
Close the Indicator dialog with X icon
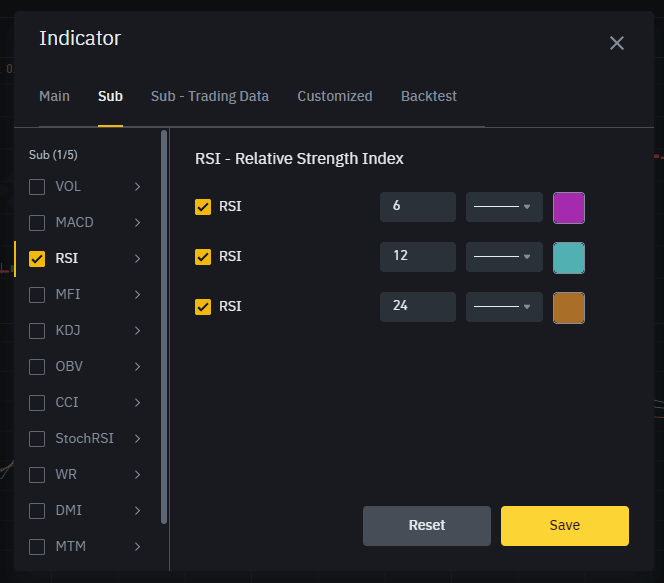617,43
